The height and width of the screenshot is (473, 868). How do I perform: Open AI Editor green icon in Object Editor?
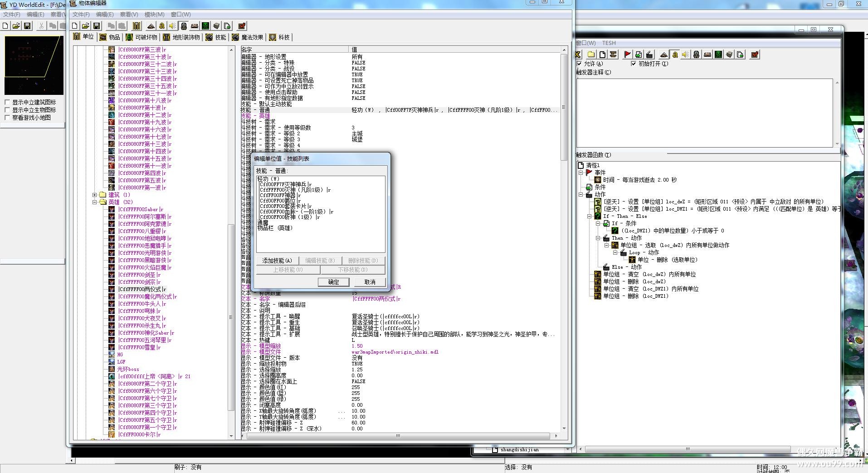205,26
